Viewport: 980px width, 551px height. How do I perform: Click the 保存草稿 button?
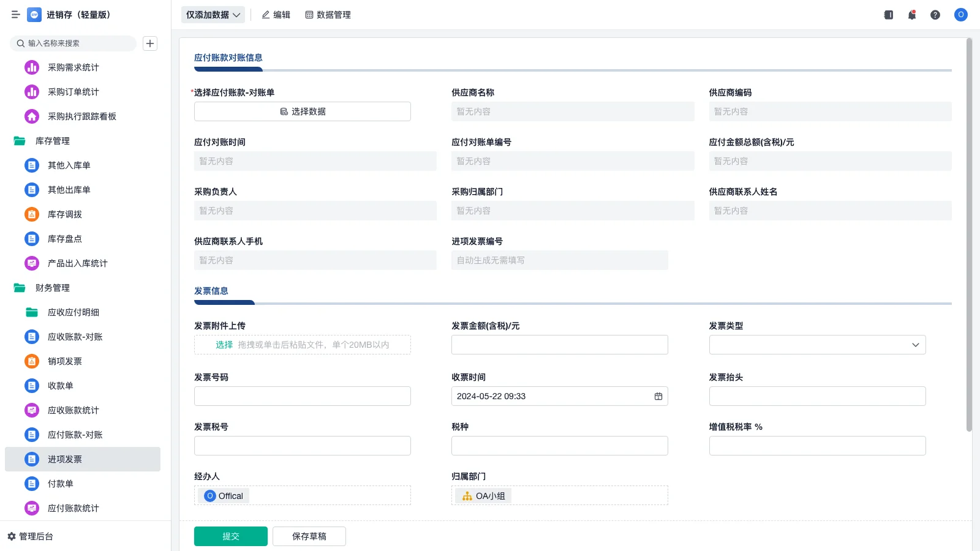[309, 536]
